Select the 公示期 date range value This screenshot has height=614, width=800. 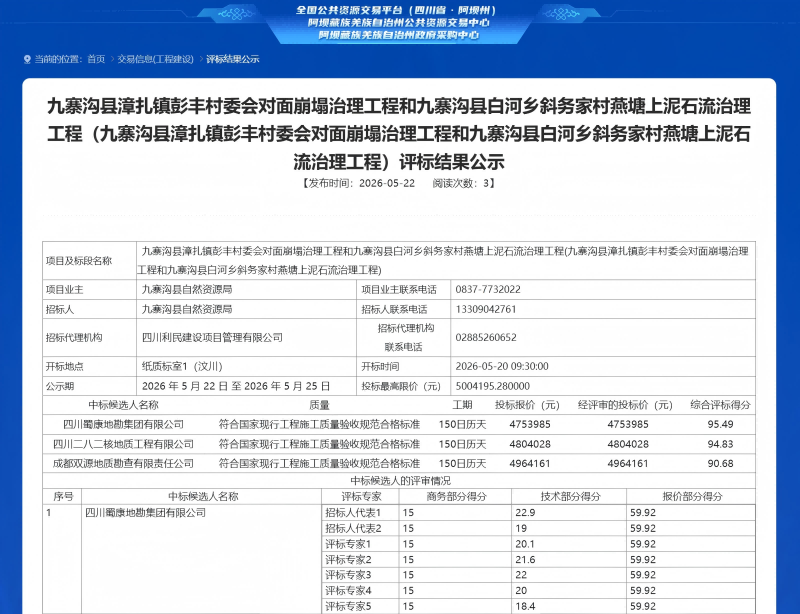coord(236,386)
